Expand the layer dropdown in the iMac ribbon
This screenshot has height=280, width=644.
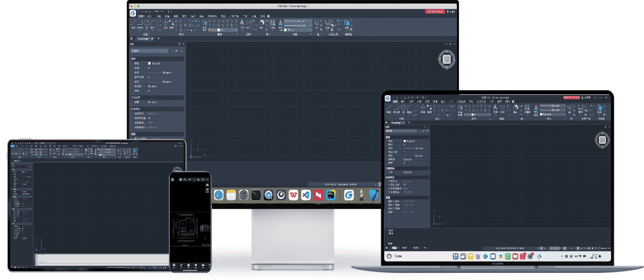click(236, 30)
